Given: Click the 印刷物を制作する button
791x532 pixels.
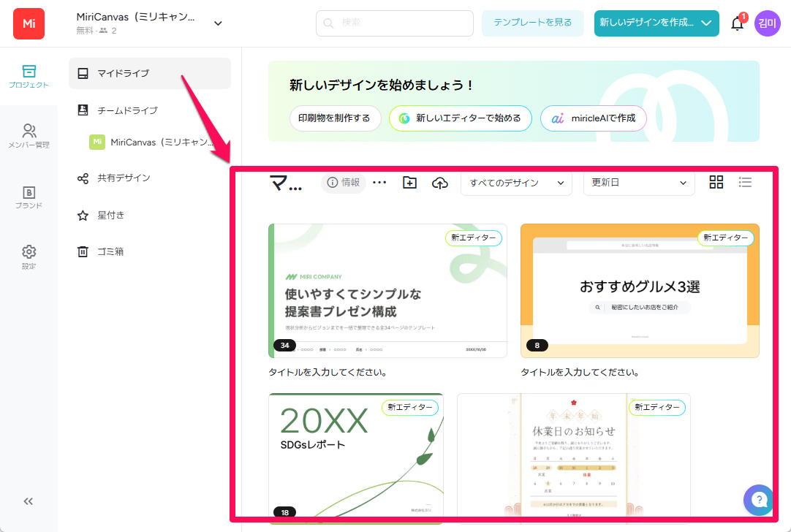Looking at the screenshot, I should [x=335, y=118].
